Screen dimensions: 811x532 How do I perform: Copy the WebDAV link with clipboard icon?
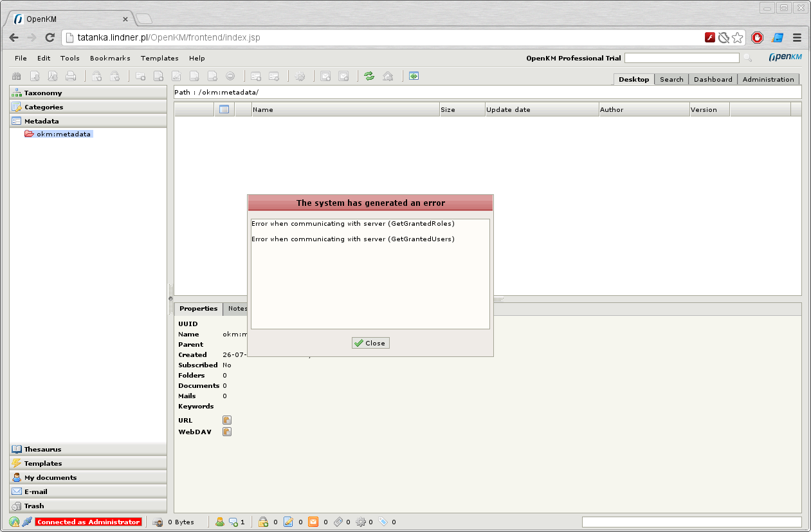(x=226, y=432)
